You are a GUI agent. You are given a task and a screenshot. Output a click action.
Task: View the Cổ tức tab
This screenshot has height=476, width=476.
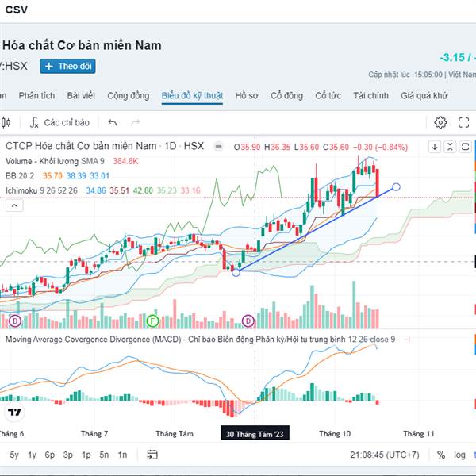pos(328,96)
